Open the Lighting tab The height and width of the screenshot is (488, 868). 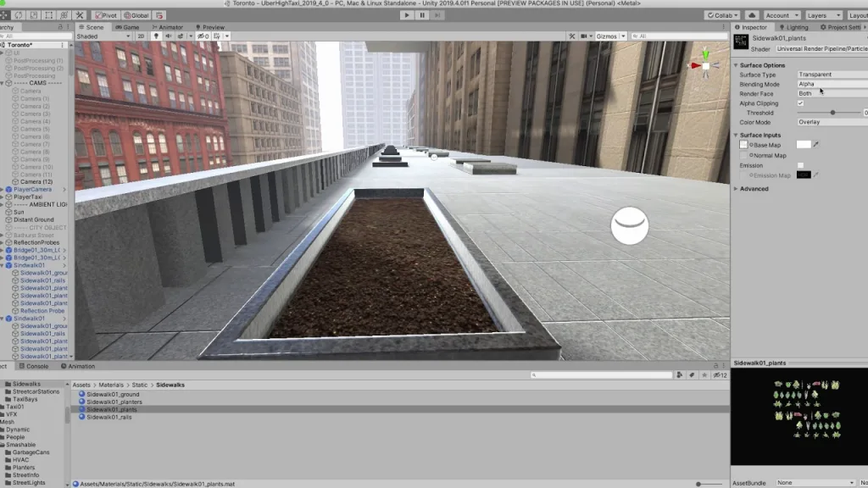pos(793,27)
